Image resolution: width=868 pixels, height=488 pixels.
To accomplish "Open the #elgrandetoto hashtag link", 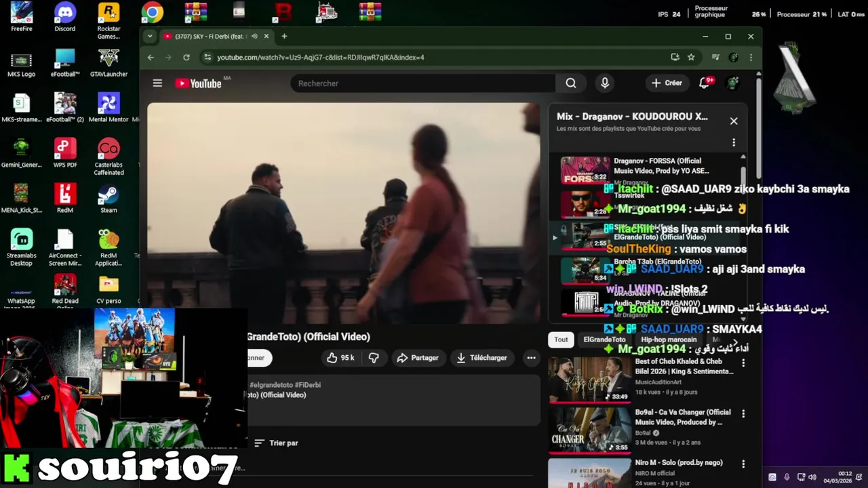I will [271, 385].
